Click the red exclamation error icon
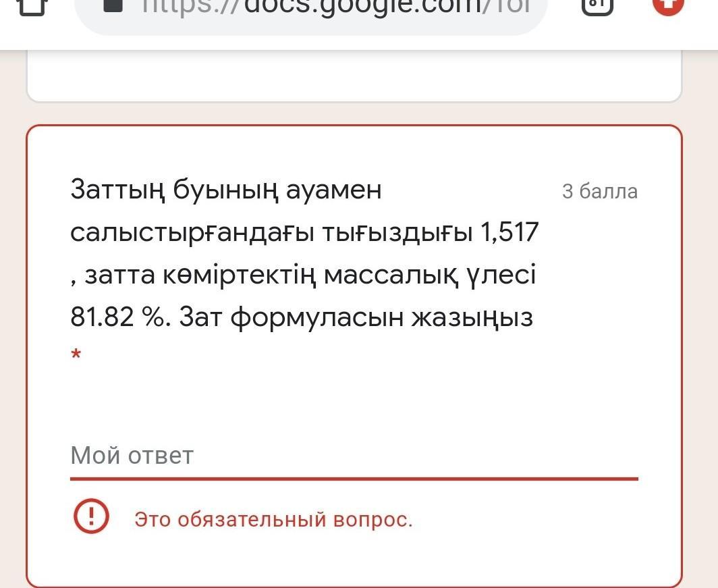Image resolution: width=718 pixels, height=588 pixels. pyautogui.click(x=90, y=516)
